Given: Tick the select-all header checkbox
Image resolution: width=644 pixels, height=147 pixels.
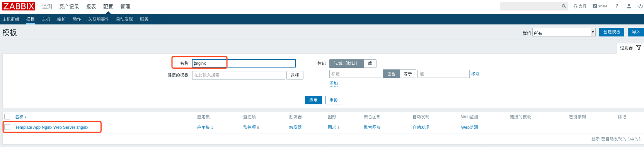Looking at the screenshot, I should point(7,116).
